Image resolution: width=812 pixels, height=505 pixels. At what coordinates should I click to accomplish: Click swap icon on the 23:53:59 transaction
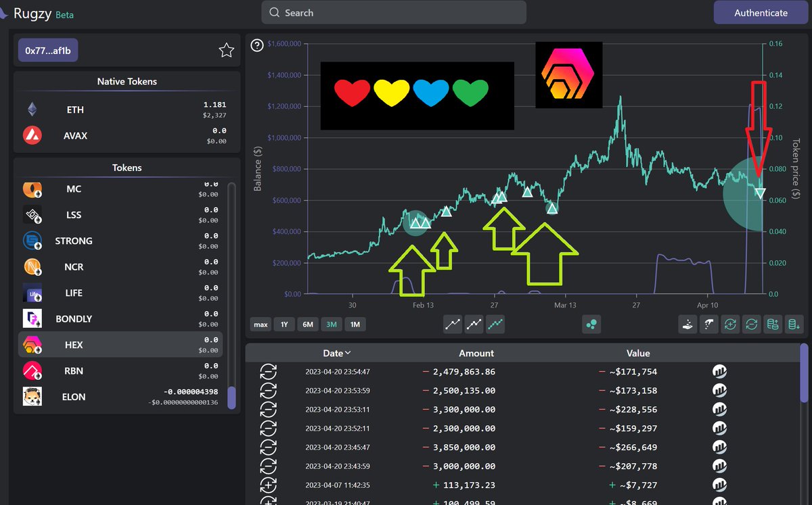pyautogui.click(x=269, y=390)
